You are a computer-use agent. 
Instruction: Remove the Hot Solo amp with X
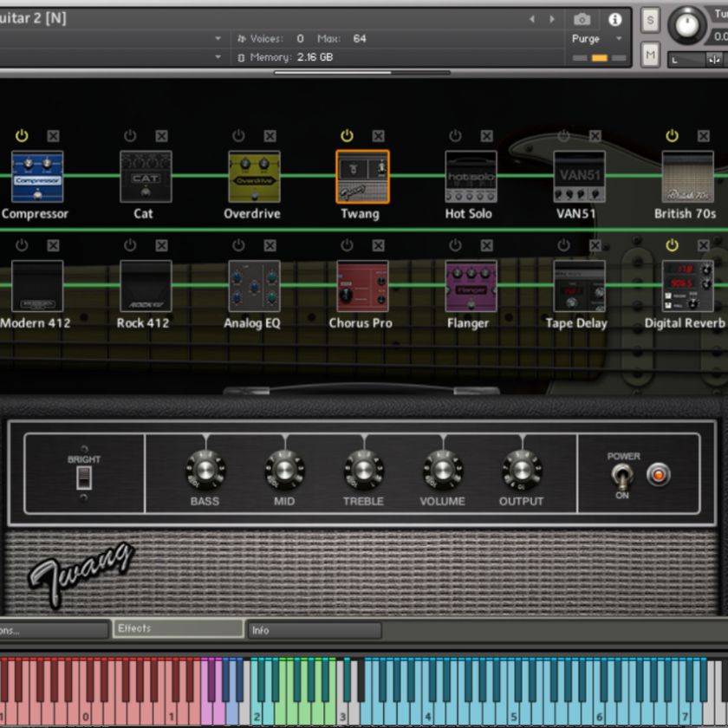coord(486,136)
